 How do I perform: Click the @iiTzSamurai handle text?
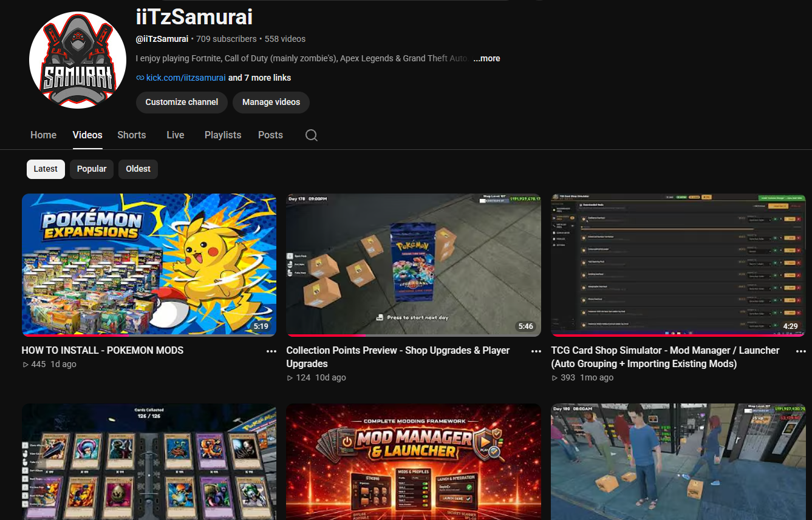162,39
